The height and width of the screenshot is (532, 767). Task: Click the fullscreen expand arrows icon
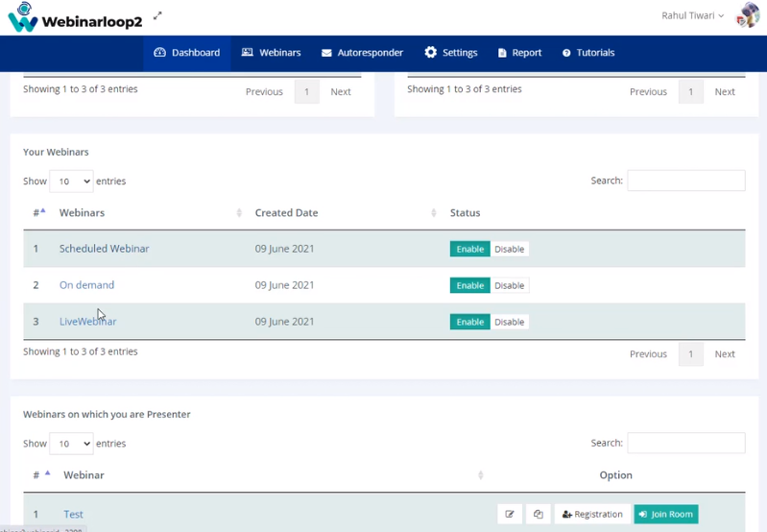[157, 15]
